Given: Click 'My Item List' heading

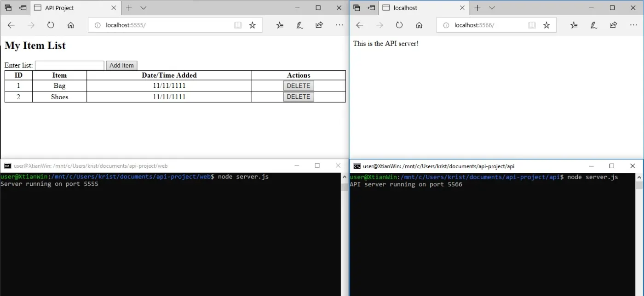Looking at the screenshot, I should [35, 46].
